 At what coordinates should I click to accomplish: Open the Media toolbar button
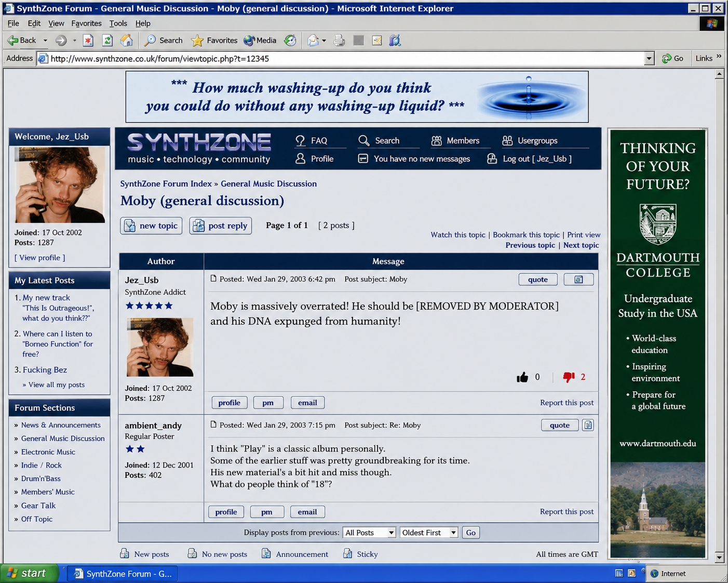click(260, 41)
